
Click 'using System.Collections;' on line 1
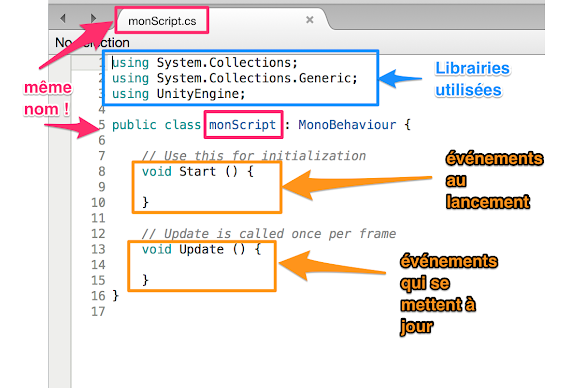click(x=205, y=63)
